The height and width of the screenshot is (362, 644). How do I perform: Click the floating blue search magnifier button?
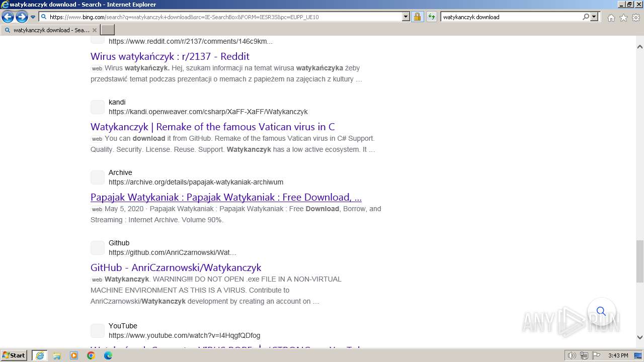coord(601,311)
